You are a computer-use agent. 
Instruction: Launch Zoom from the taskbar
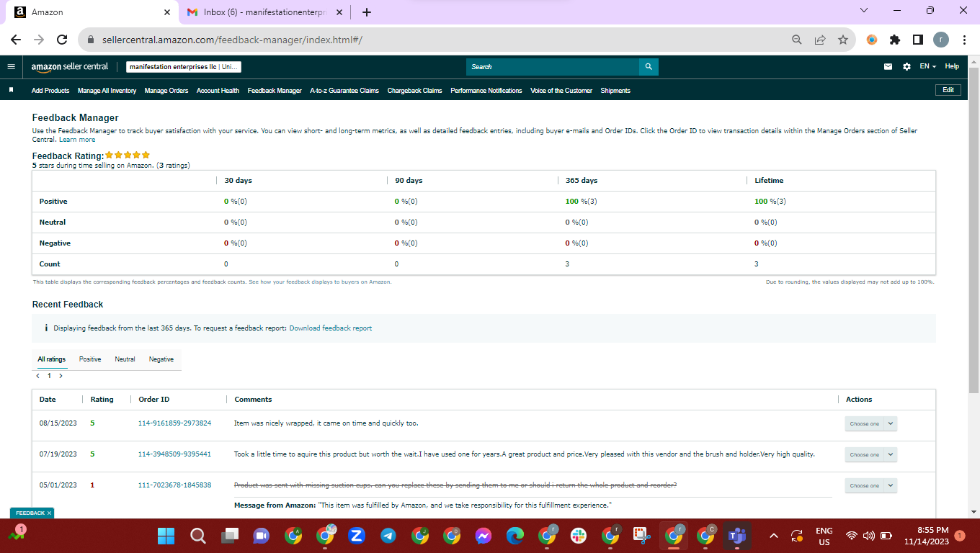coord(356,536)
